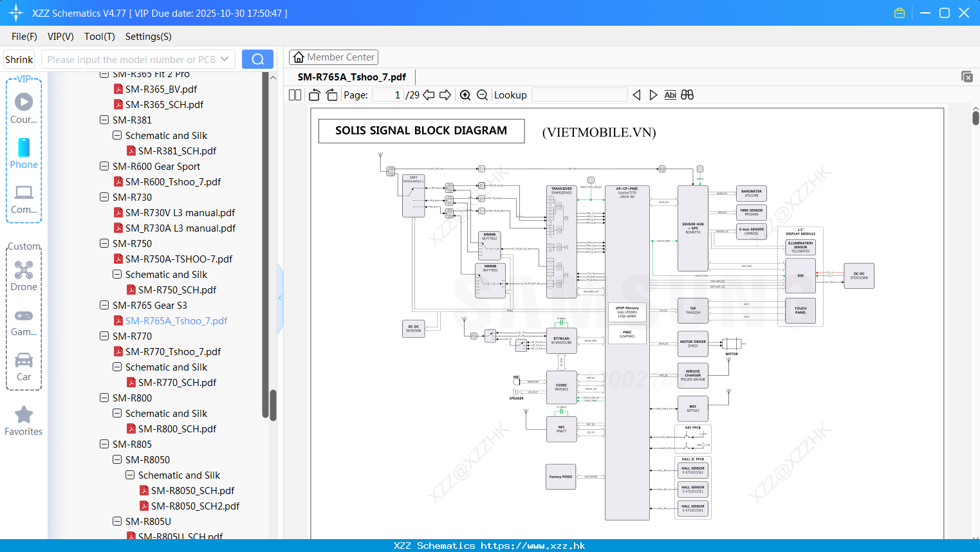Open SM-R750_SCH.pdf file
The width and height of the screenshot is (980, 552).
[x=177, y=290]
